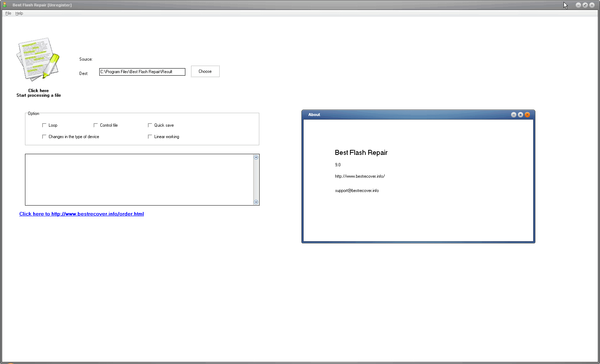Minimize the Best Flash Repair main window
Screen dimensions: 600x364
pyautogui.click(x=578, y=5)
